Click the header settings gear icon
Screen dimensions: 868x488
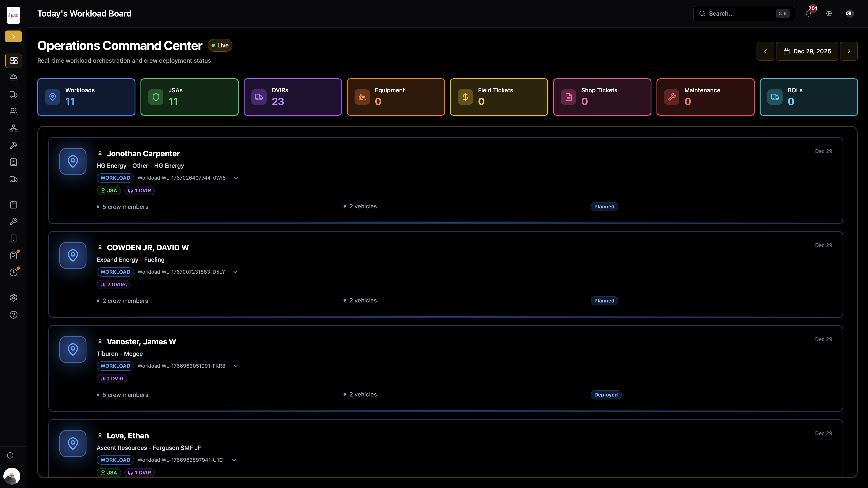pyautogui.click(x=829, y=14)
